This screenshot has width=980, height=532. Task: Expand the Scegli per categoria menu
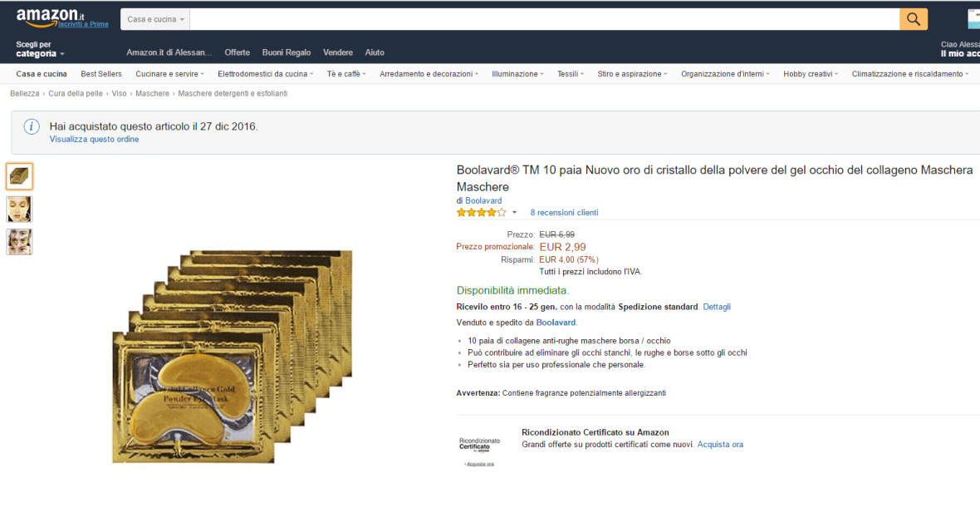click(39, 49)
